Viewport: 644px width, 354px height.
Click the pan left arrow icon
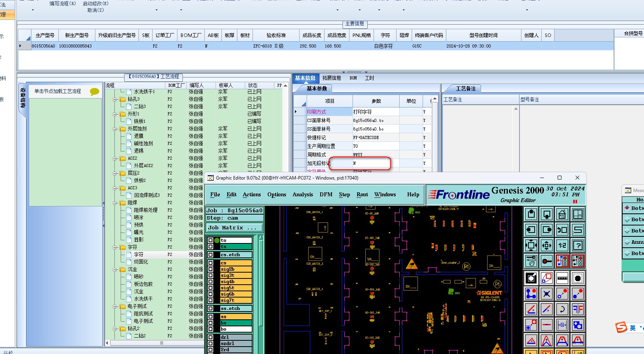pyautogui.click(x=531, y=230)
